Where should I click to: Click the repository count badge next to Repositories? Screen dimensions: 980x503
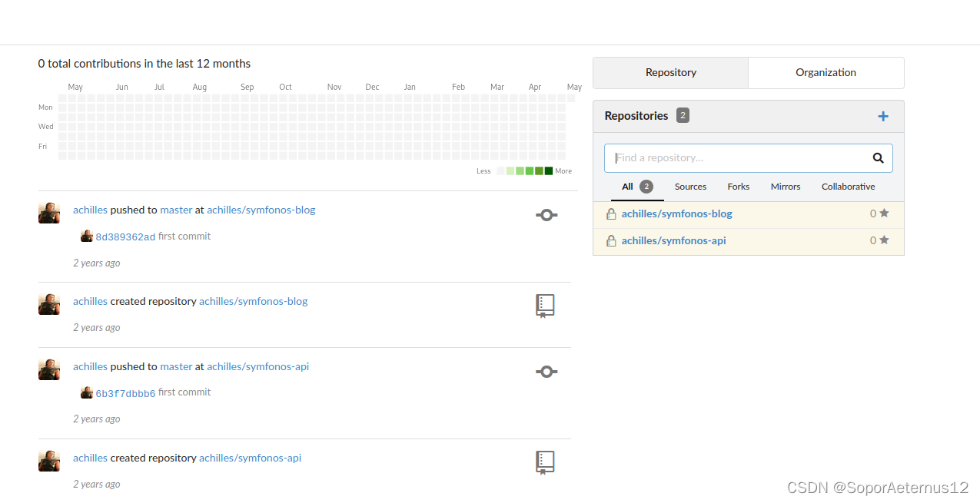pyautogui.click(x=683, y=116)
